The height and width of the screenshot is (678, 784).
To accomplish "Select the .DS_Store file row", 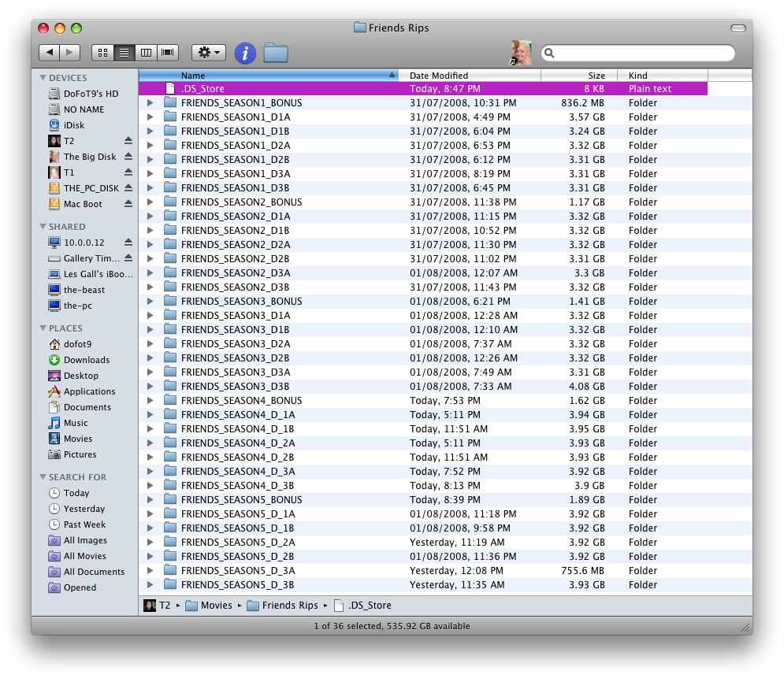I will (x=423, y=88).
